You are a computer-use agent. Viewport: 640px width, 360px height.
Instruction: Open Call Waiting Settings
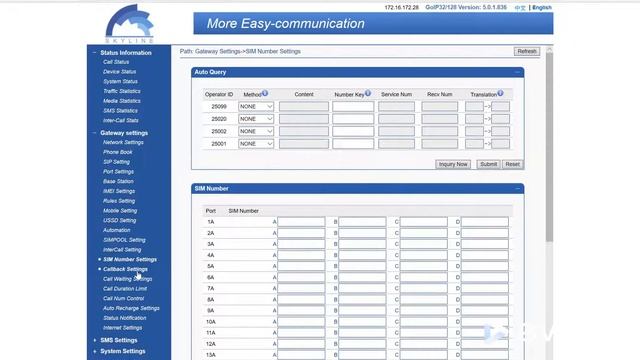128,279
